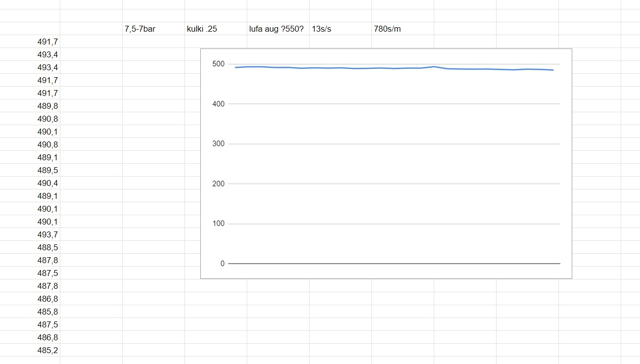Select the cell with value 485,8
640x364 pixels.
pyautogui.click(x=47, y=312)
